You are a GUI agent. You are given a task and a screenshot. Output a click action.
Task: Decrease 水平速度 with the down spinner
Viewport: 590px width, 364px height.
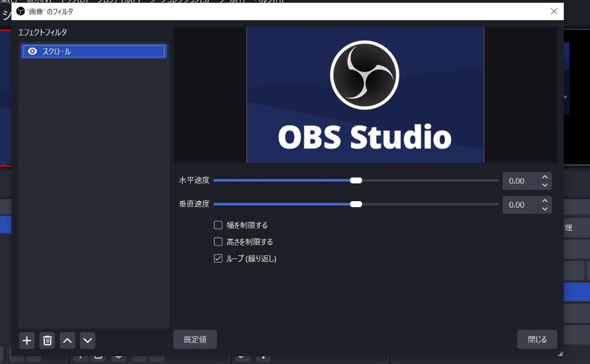545,185
